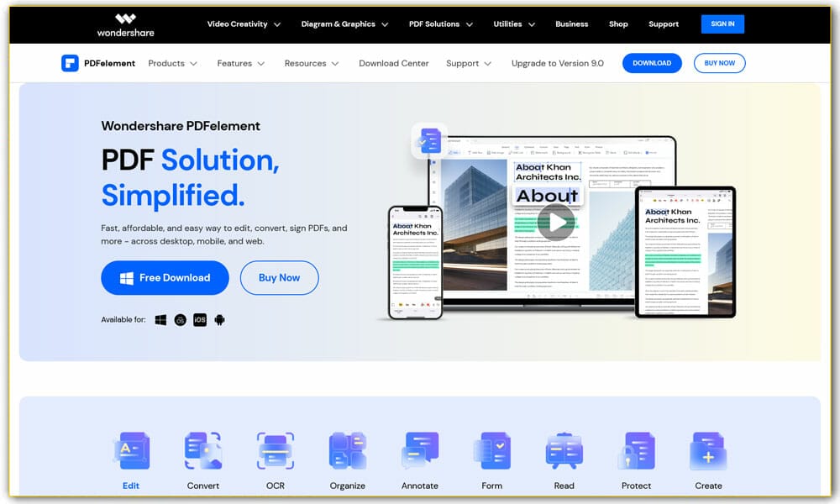Viewport: 840px width, 504px height.
Task: Go to Download Center
Action: click(393, 63)
